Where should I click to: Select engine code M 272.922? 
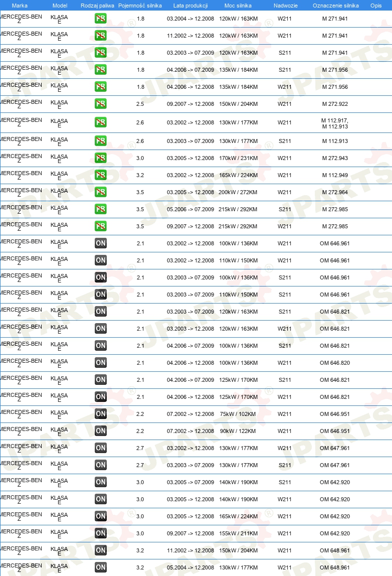click(x=335, y=104)
